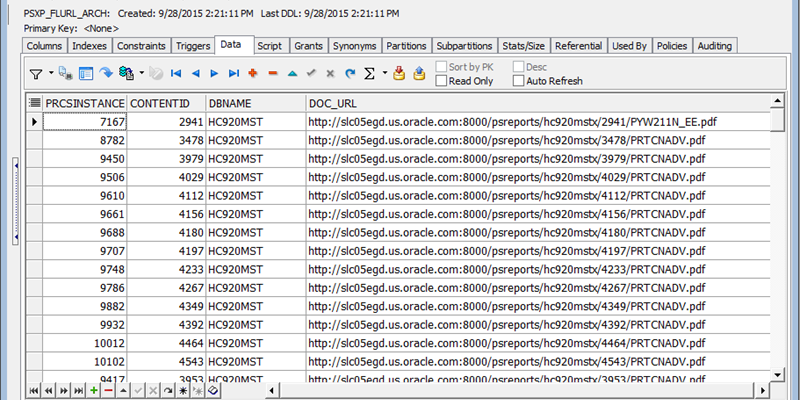Click the single record view icon
Screen dimensions: 800x400
(86, 74)
